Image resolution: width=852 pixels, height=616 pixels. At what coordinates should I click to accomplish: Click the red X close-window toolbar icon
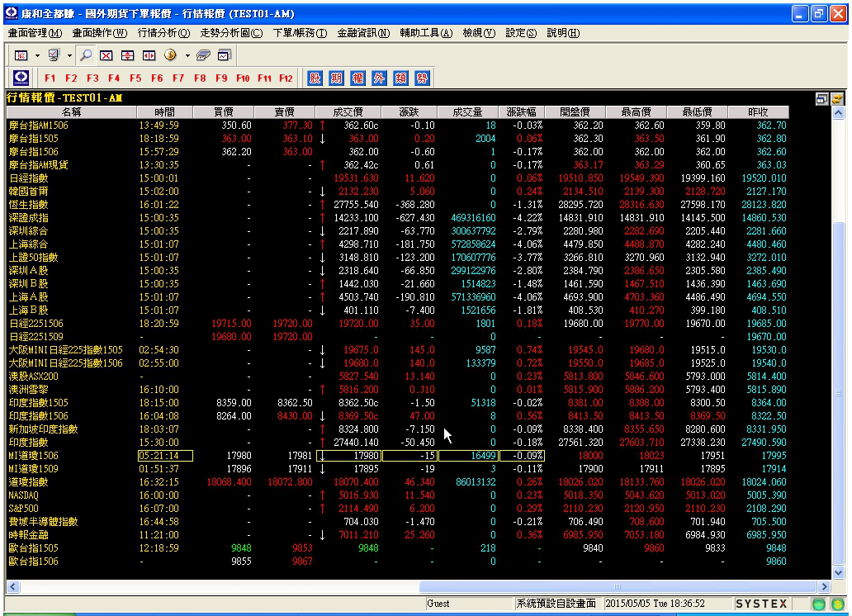coord(106,55)
